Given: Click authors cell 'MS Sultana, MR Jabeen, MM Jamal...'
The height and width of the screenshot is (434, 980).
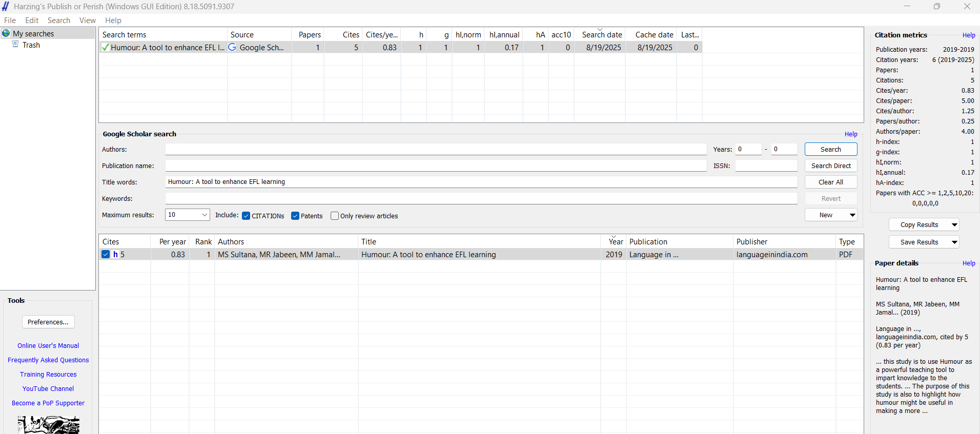Looking at the screenshot, I should coord(279,255).
